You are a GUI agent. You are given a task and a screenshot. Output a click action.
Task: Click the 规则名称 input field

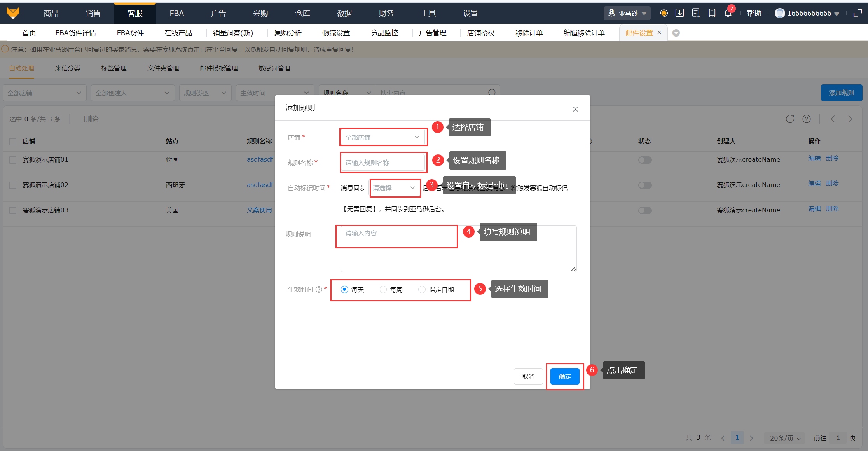[x=382, y=163]
